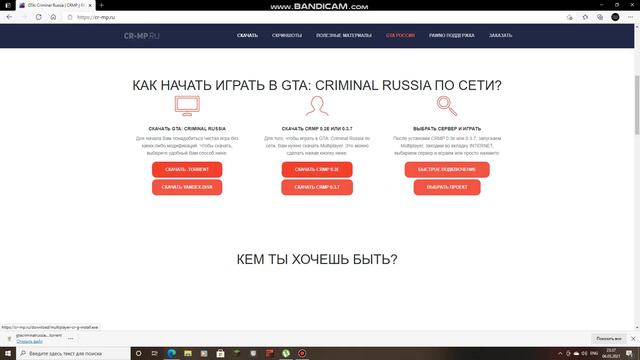Click the ВЫБРАТЬ ПРОЕКТ button
The image size is (640, 360).
tap(447, 187)
